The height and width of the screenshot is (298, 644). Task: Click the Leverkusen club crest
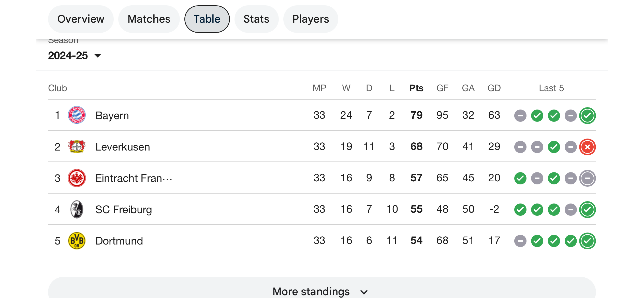click(x=77, y=146)
